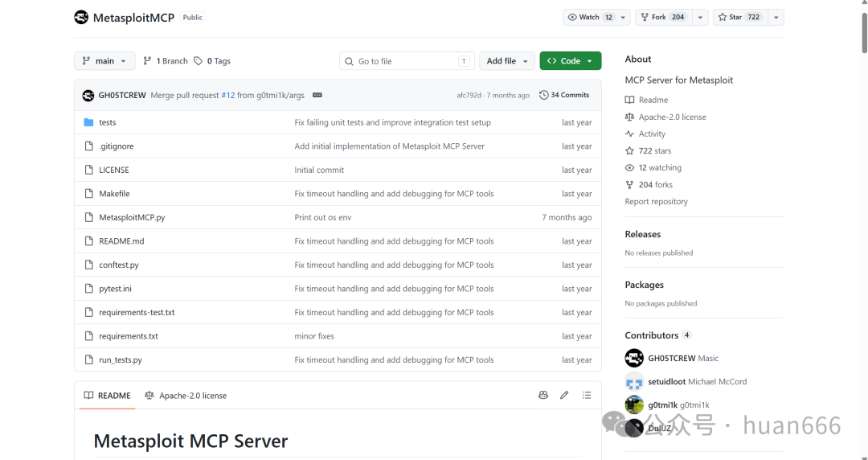This screenshot has width=868, height=460.
Task: Click the MetasploitMCP repository title
Action: [x=133, y=17]
